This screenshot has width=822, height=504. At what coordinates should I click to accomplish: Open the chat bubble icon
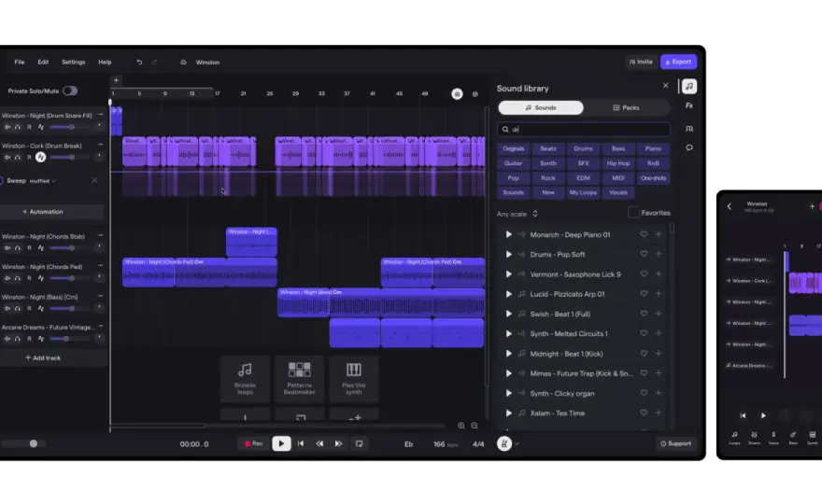click(x=688, y=147)
